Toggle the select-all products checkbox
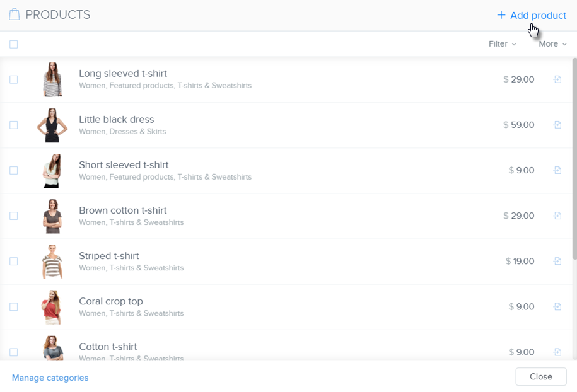577x392 pixels. (14, 44)
